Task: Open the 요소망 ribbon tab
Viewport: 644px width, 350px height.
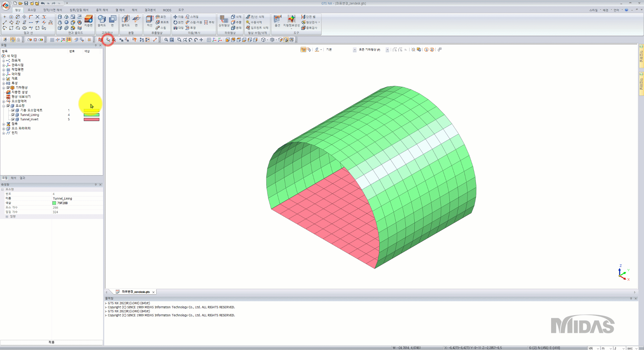Action: pyautogui.click(x=32, y=10)
